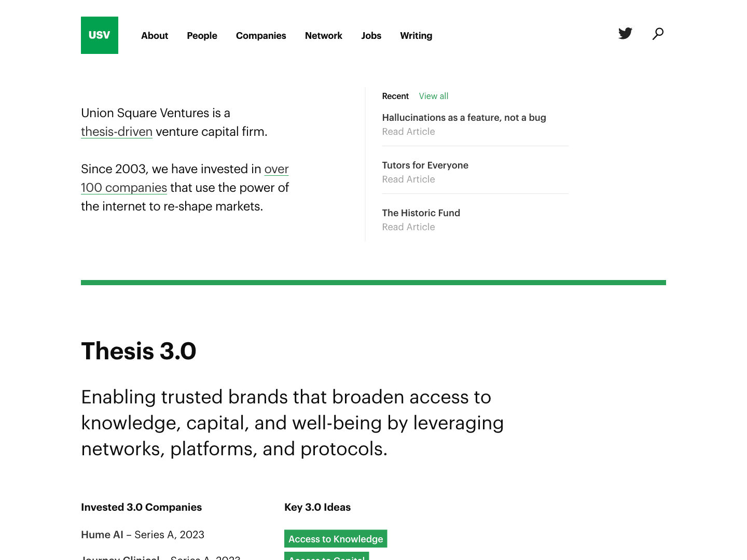Open the About menu item

tap(155, 36)
